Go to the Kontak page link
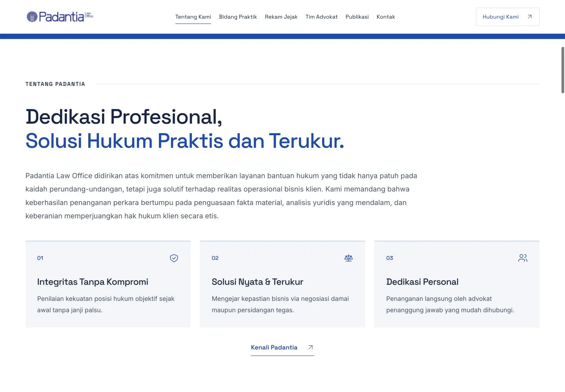Screen dimensions: 565x392 386,17
